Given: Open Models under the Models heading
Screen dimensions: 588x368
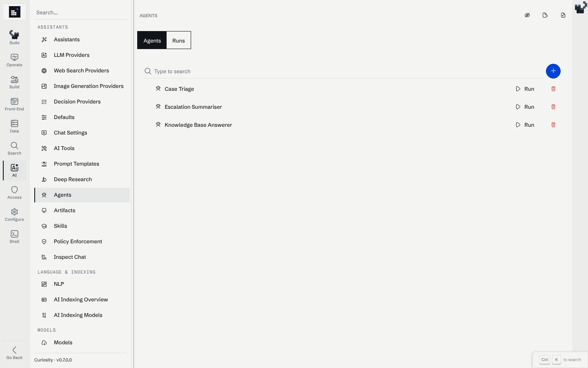Looking at the screenshot, I should click(x=82, y=343).
